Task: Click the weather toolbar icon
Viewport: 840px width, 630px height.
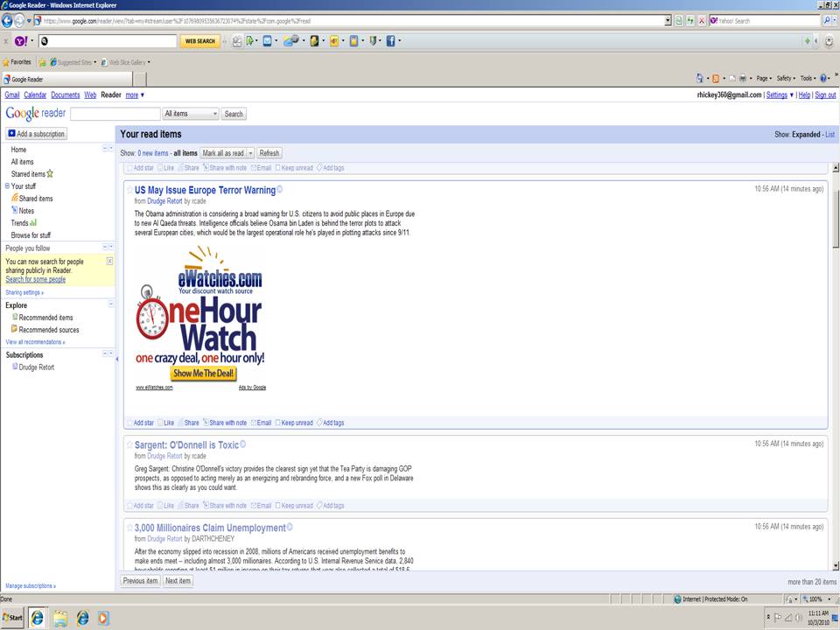Action: coord(290,41)
